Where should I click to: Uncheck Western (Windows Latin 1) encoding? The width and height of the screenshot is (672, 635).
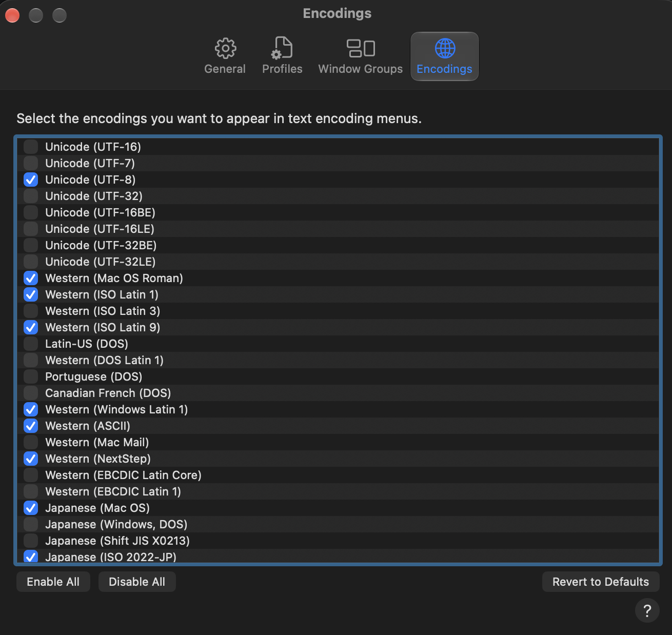click(x=31, y=409)
